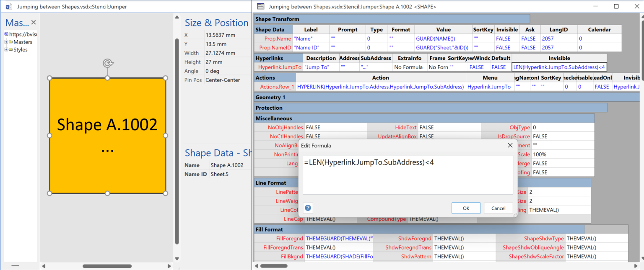Click the Hyperlink.JumpTo row name

coord(280,67)
